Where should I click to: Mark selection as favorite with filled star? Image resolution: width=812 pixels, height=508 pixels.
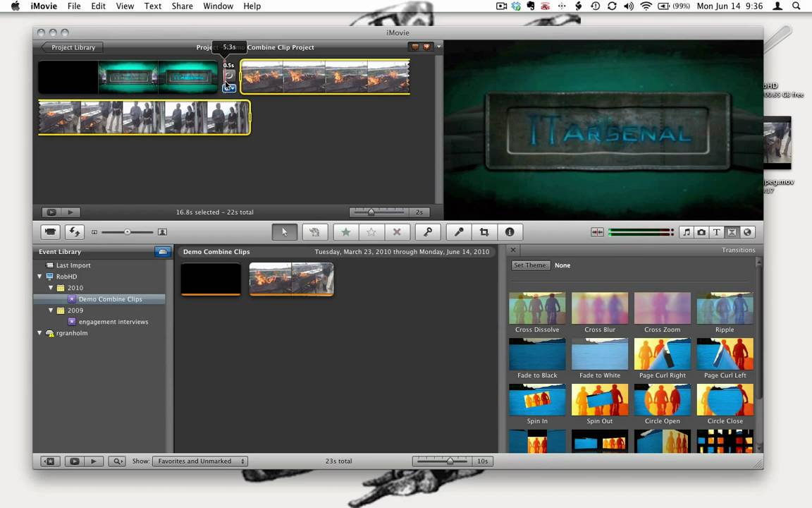tap(346, 232)
